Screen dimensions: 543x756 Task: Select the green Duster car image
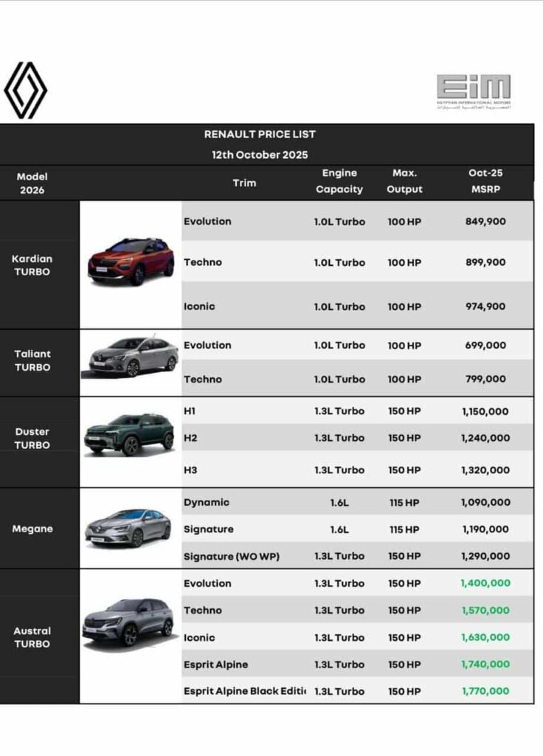tap(128, 435)
